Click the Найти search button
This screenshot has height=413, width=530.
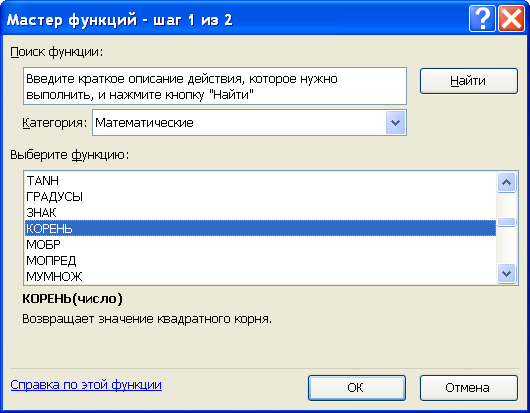[468, 81]
